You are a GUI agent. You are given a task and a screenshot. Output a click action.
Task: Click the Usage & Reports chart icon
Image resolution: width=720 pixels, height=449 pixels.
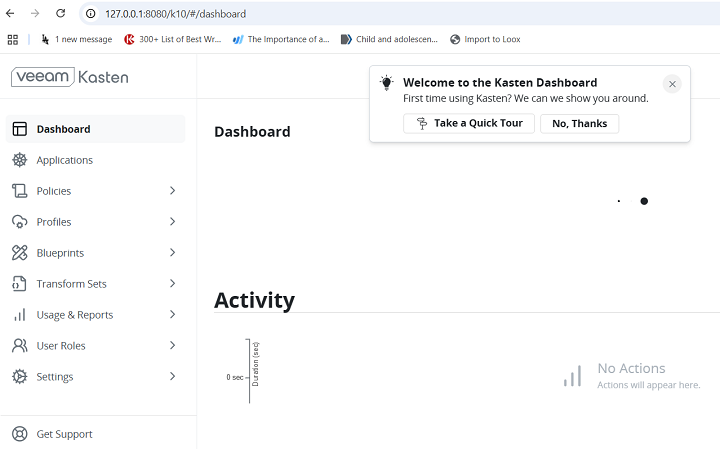(x=19, y=315)
